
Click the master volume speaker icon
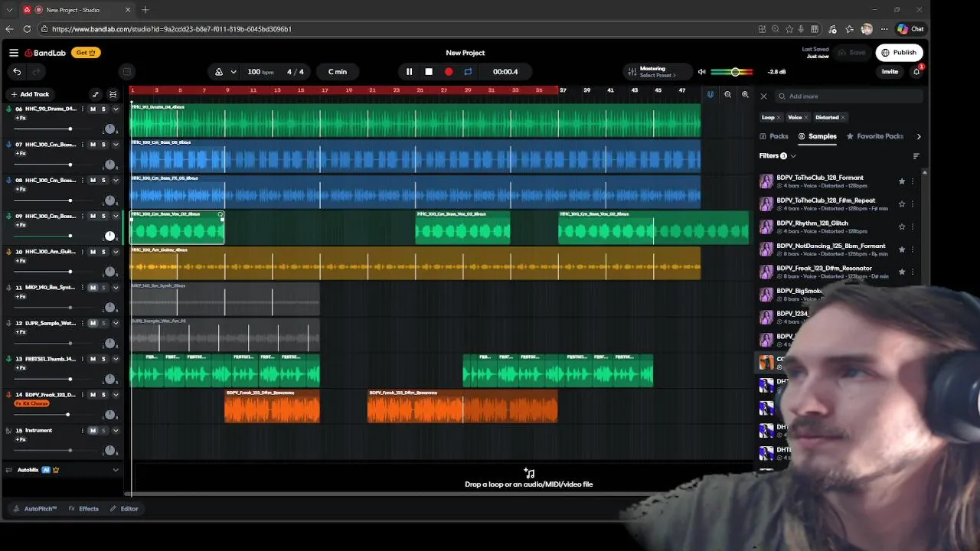coord(701,72)
